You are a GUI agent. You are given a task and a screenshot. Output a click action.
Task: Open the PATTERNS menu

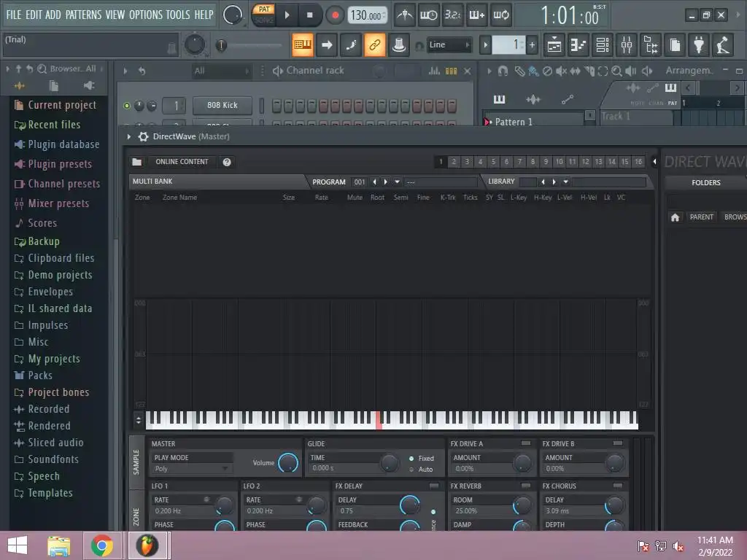[x=83, y=15]
